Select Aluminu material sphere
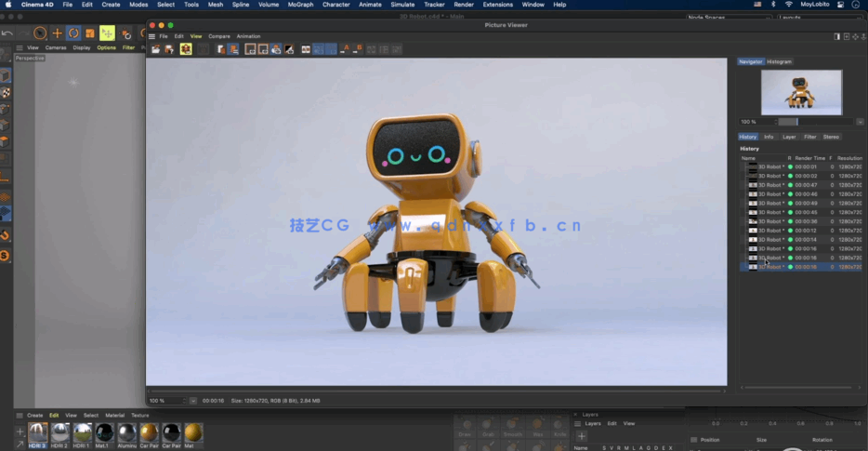Screen dimensions: 868x451 (126, 435)
